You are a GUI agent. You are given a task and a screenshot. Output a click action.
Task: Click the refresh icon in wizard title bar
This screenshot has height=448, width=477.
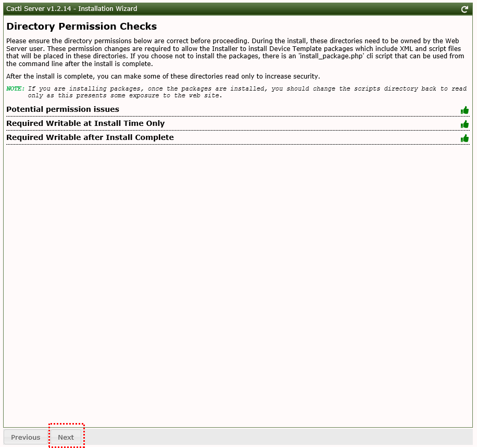point(464,9)
